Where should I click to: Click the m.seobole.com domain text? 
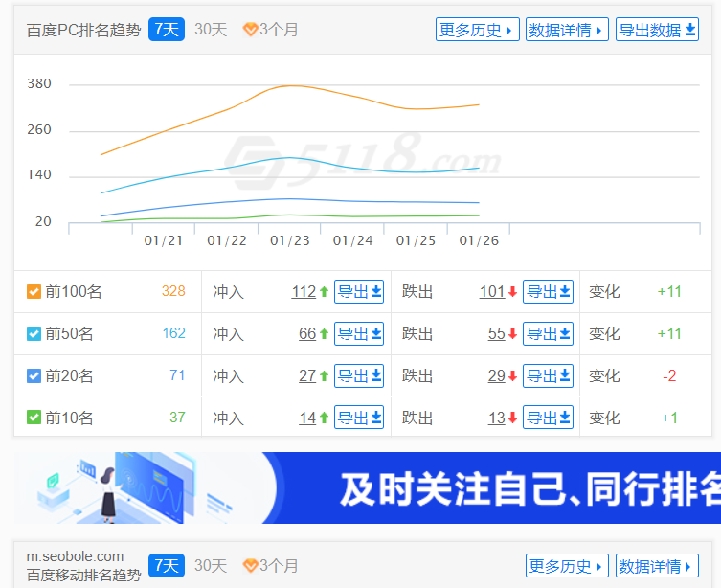coord(75,556)
